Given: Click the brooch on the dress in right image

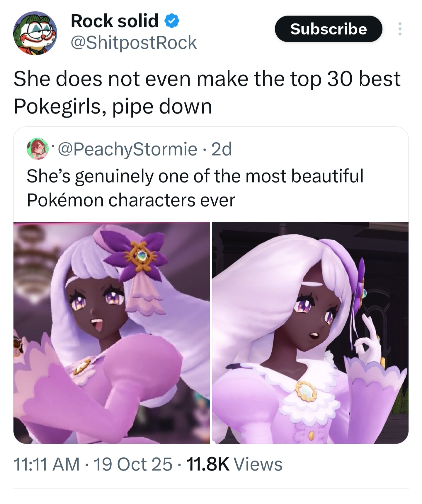Looking at the screenshot, I should point(306,391).
